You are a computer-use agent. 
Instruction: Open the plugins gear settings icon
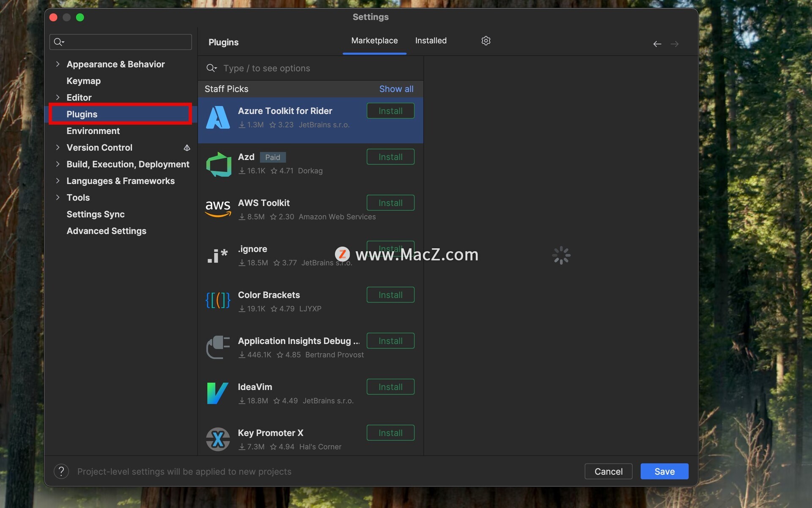click(486, 41)
